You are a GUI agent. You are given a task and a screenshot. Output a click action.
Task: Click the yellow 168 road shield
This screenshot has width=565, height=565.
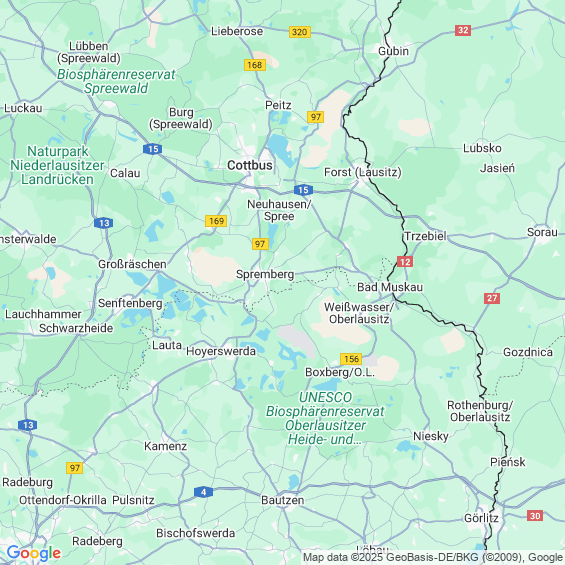255,65
